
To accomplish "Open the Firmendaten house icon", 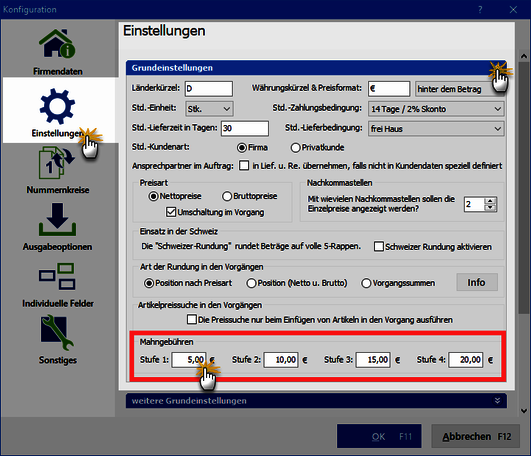I will pos(58,43).
